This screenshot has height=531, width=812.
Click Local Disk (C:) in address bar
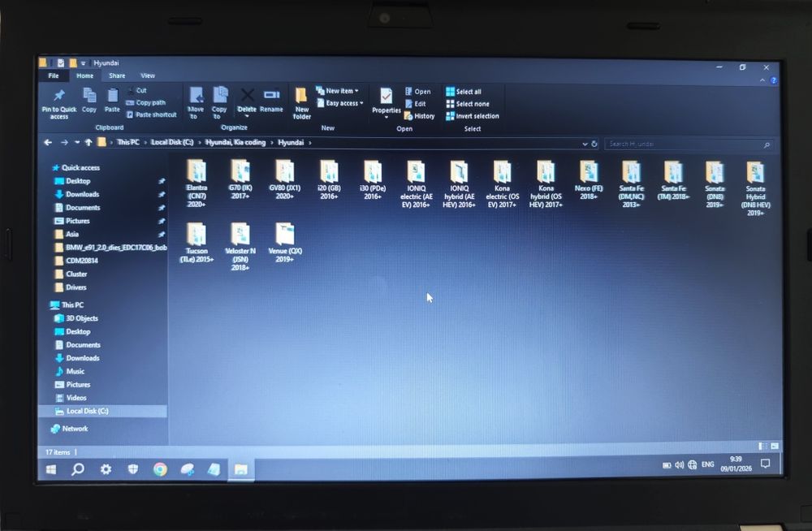coord(172,142)
